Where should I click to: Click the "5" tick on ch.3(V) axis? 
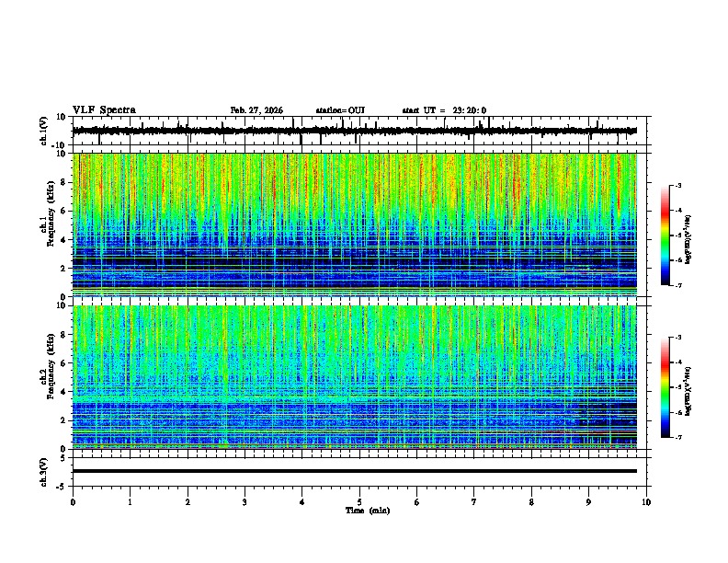coord(63,457)
